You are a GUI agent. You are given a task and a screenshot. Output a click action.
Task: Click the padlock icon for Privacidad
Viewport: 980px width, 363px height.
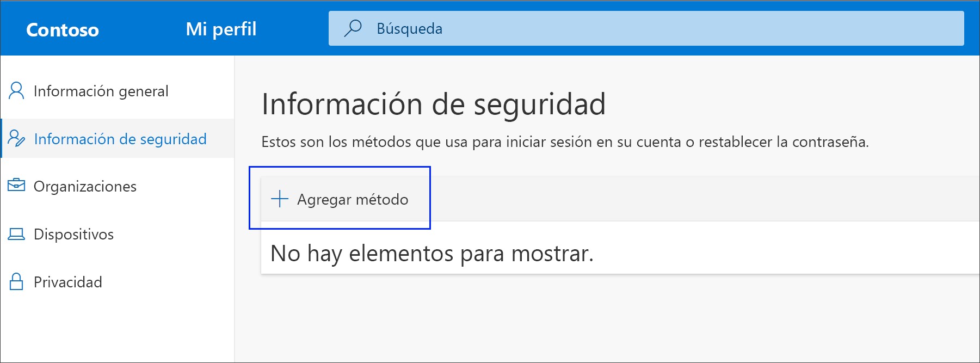pos(16,282)
